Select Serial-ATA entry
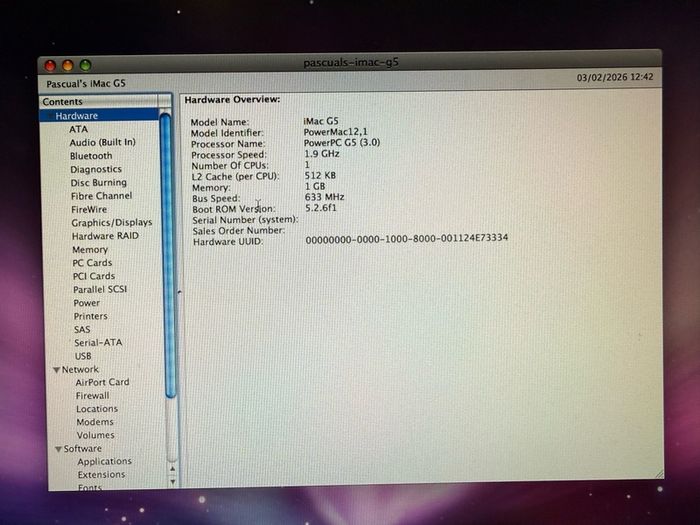The height and width of the screenshot is (525, 700). (98, 342)
